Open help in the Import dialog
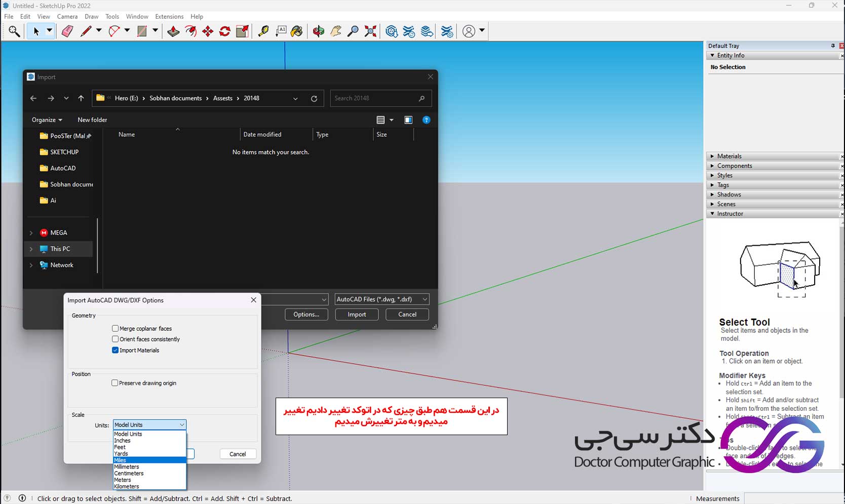Viewport: 845px width, 504px height. 427,120
